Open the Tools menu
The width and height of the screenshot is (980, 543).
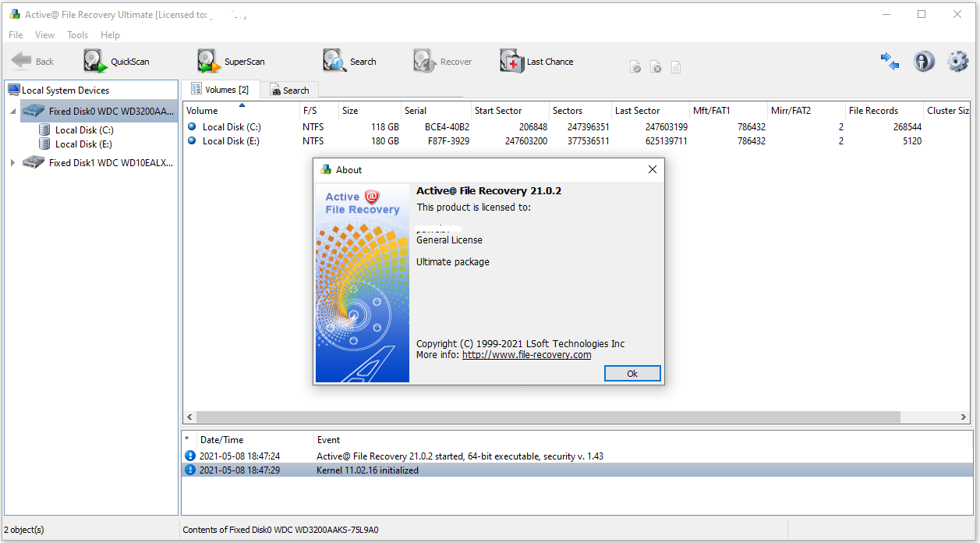77,34
